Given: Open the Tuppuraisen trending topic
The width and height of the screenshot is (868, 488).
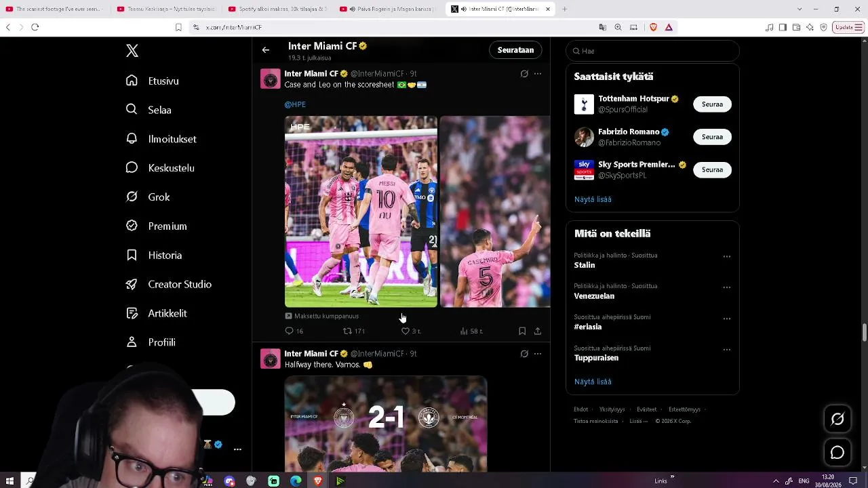Looking at the screenshot, I should coord(596,358).
